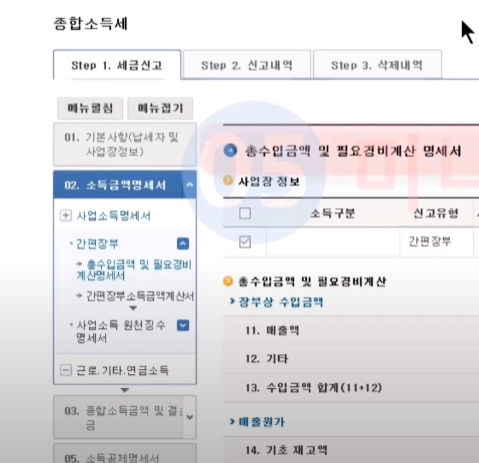The width and height of the screenshot is (479, 463).
Task: Click the minus icon beside 근로.기타.연금소득
Action: (x=66, y=370)
